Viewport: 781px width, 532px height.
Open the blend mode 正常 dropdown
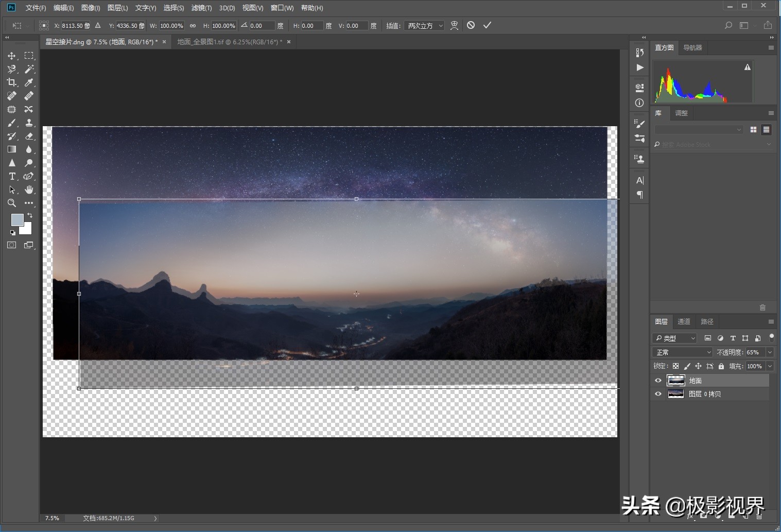683,352
